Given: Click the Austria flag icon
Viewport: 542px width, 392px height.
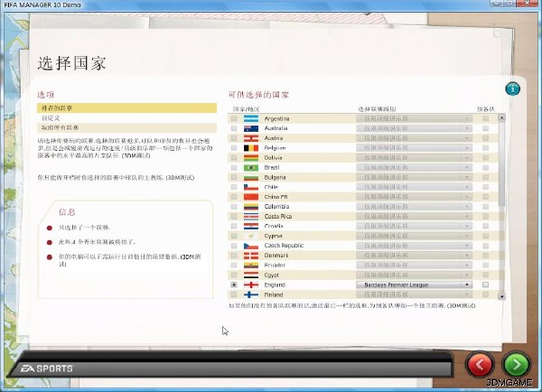Looking at the screenshot, I should (251, 138).
